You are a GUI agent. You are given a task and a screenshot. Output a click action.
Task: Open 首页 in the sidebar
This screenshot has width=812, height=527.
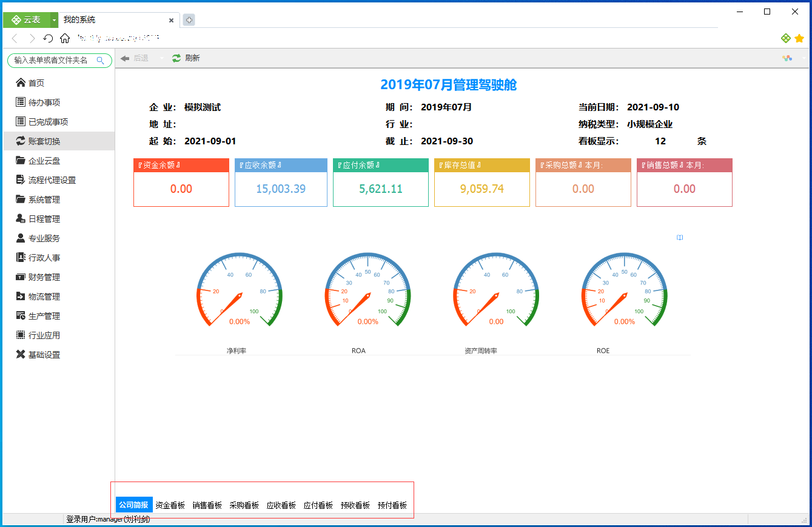59,83
